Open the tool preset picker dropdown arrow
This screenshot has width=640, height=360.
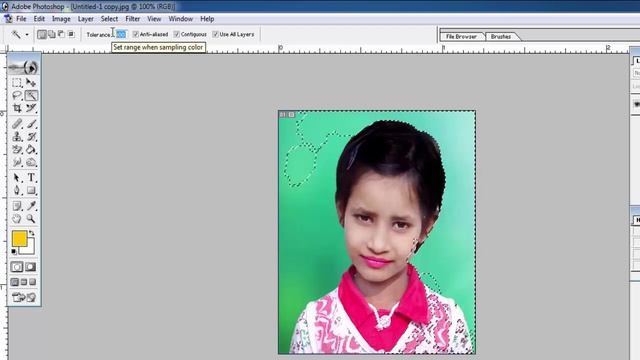[x=27, y=35]
